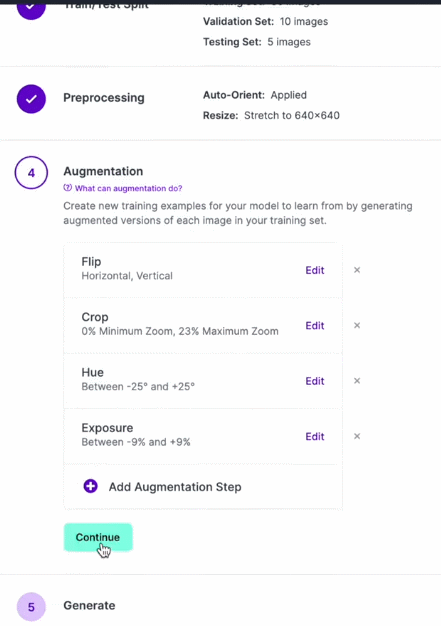Click the step 4 Augmentation circle

(x=31, y=172)
